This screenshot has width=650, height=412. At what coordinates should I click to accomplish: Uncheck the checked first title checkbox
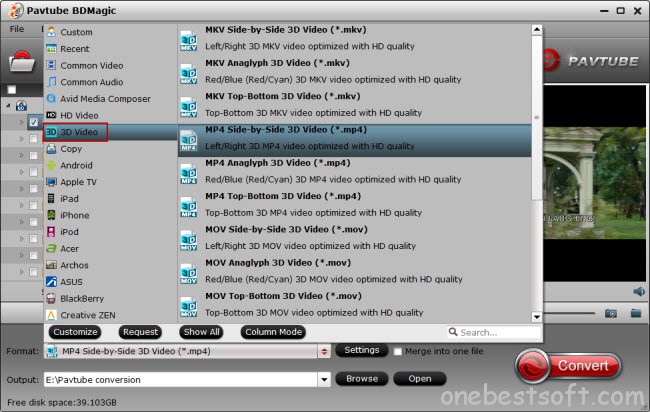[34, 122]
